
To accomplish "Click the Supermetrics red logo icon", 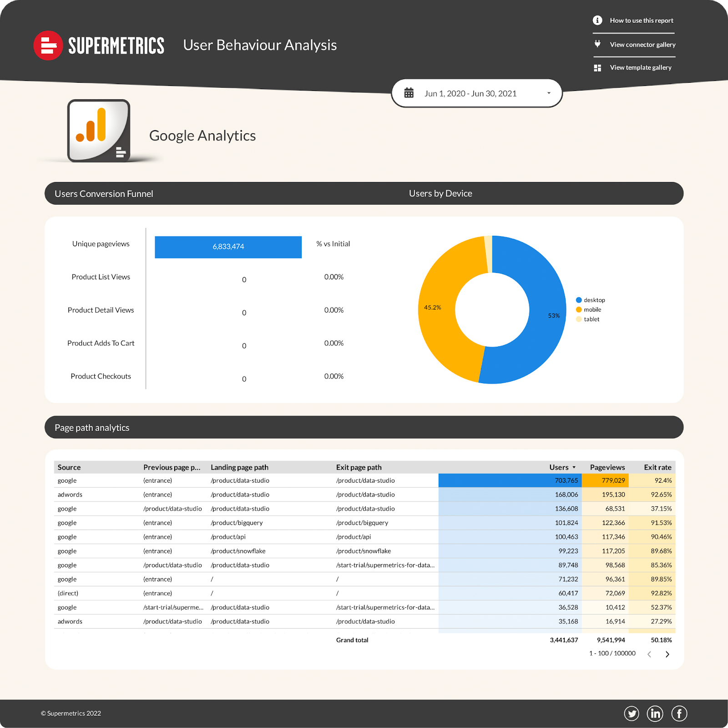I will [x=48, y=45].
